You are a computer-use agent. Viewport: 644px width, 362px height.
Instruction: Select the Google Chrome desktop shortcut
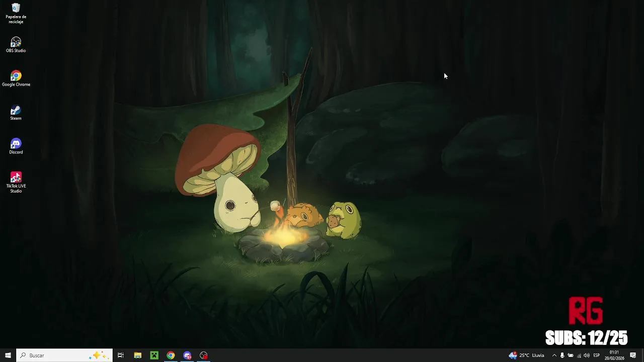(16, 79)
